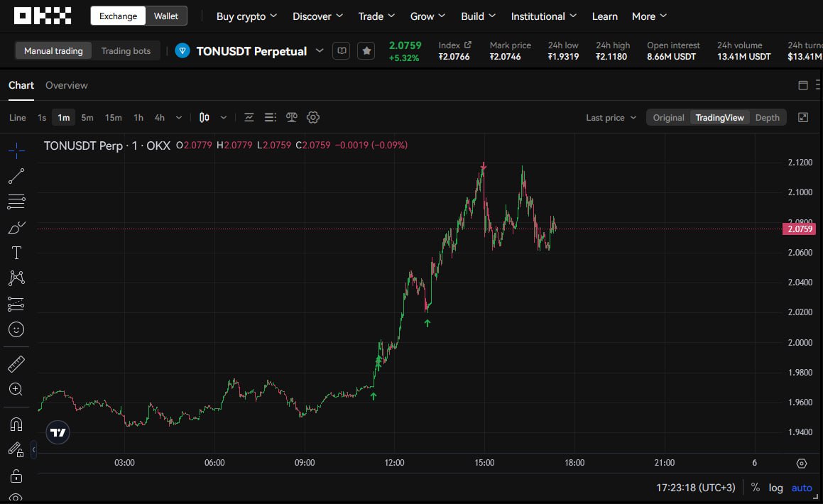Select the 4h timeframe
This screenshot has height=504, width=823.
point(160,117)
